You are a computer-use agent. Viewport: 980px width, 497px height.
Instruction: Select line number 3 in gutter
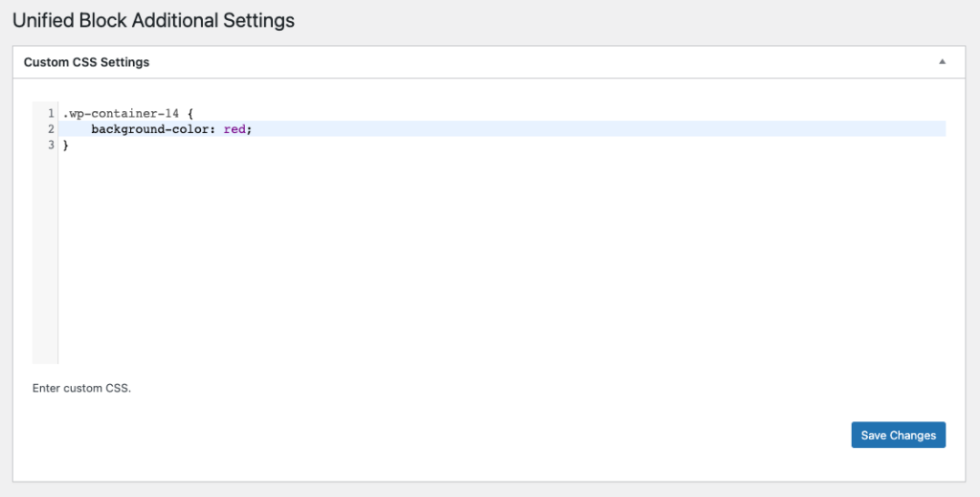[51, 145]
